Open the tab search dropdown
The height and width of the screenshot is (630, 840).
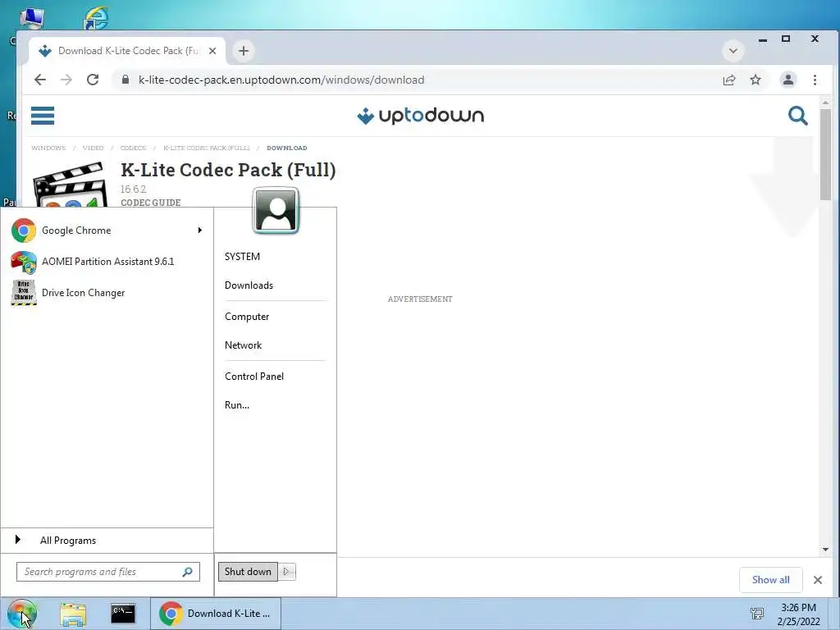[x=733, y=51]
